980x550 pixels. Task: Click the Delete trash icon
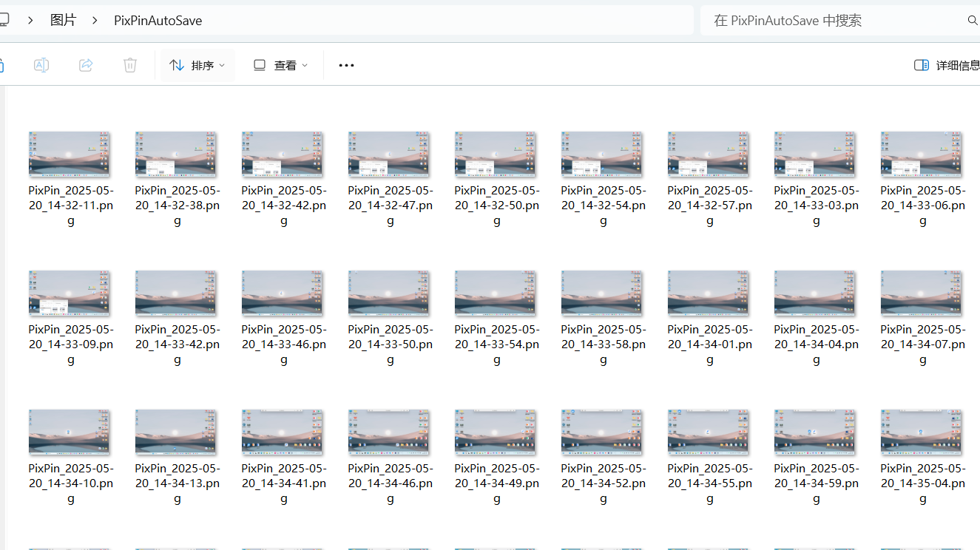[130, 65]
